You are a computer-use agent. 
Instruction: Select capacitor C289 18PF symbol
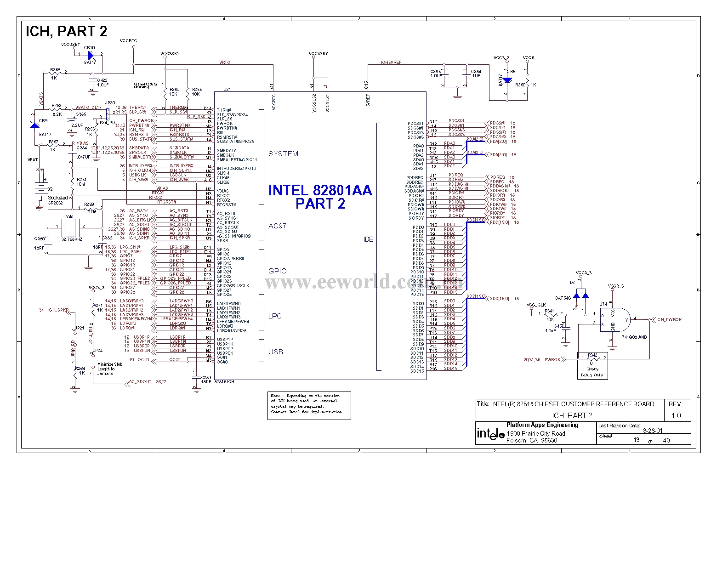(x=197, y=377)
